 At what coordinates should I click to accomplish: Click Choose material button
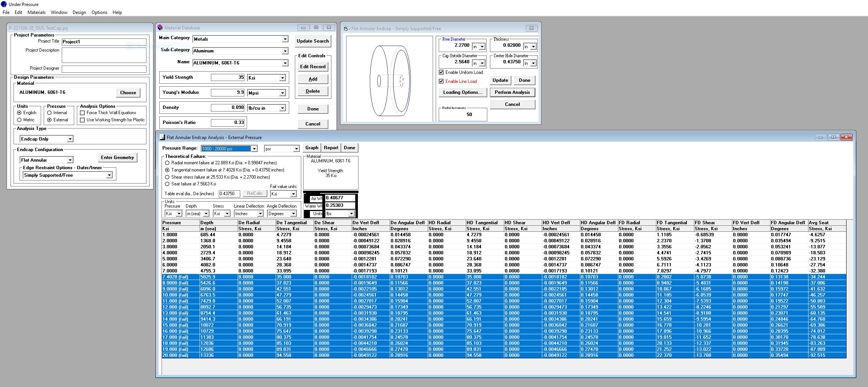pos(128,93)
